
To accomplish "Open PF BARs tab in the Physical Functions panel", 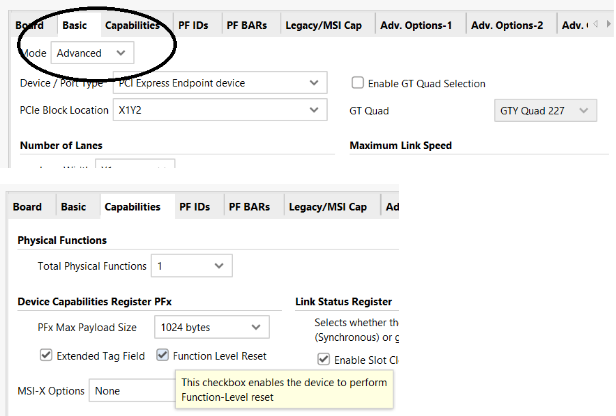I will (248, 207).
